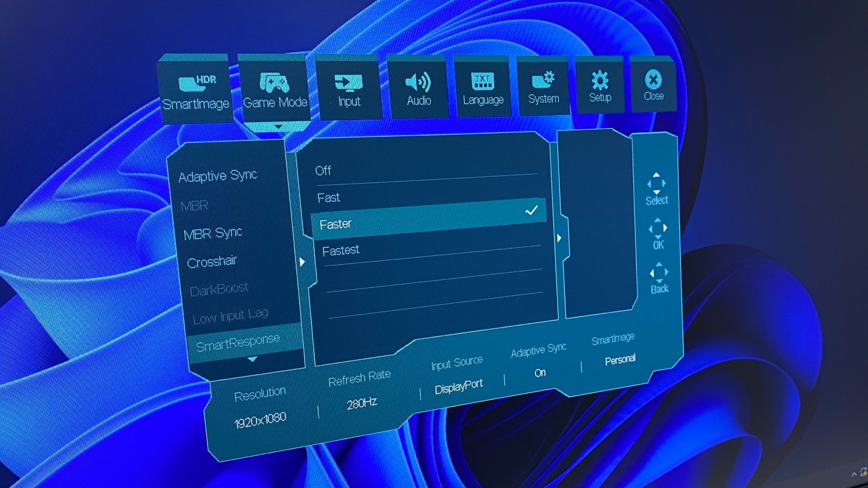The height and width of the screenshot is (488, 868).
Task: Click right arrow beside the Crosshair list
Action: tap(302, 262)
